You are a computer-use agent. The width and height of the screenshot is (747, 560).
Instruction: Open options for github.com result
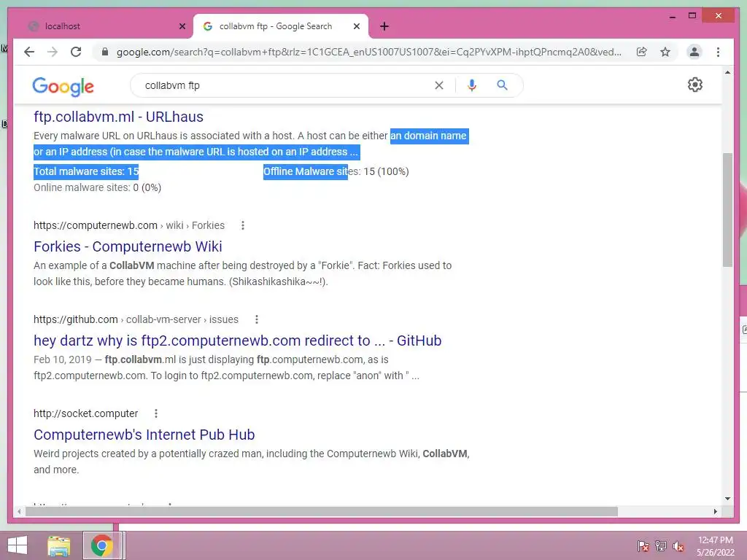[257, 319]
